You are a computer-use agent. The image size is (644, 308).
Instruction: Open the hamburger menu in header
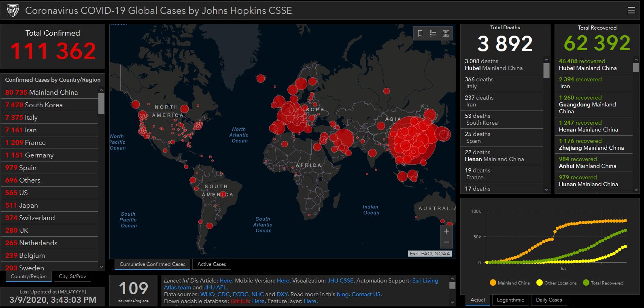click(x=631, y=10)
